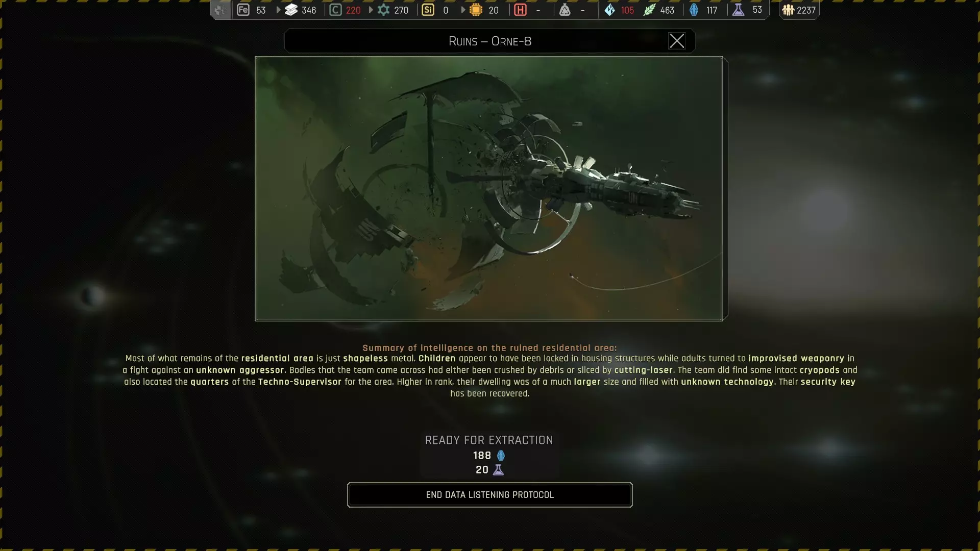Image resolution: width=980 pixels, height=551 pixels.
Task: Click the blue cryopod icon in top bar
Action: point(694,10)
